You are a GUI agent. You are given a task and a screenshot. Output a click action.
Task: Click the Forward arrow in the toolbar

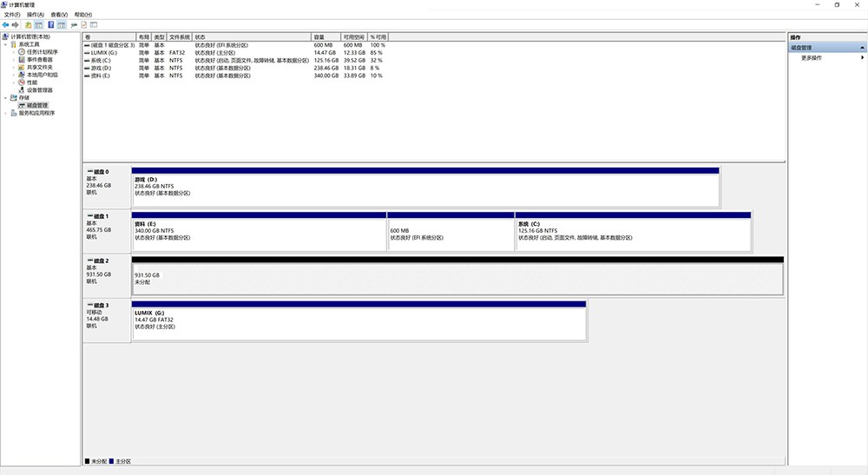pyautogui.click(x=15, y=25)
